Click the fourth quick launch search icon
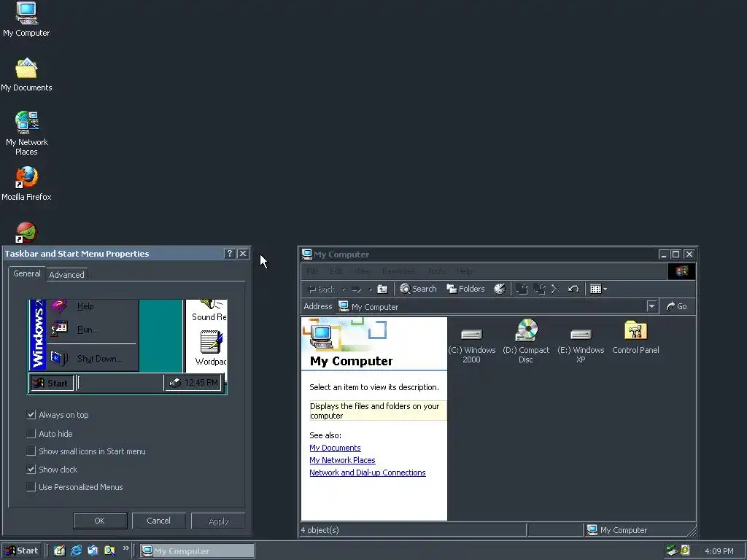The width and height of the screenshot is (747, 560). [x=109, y=551]
